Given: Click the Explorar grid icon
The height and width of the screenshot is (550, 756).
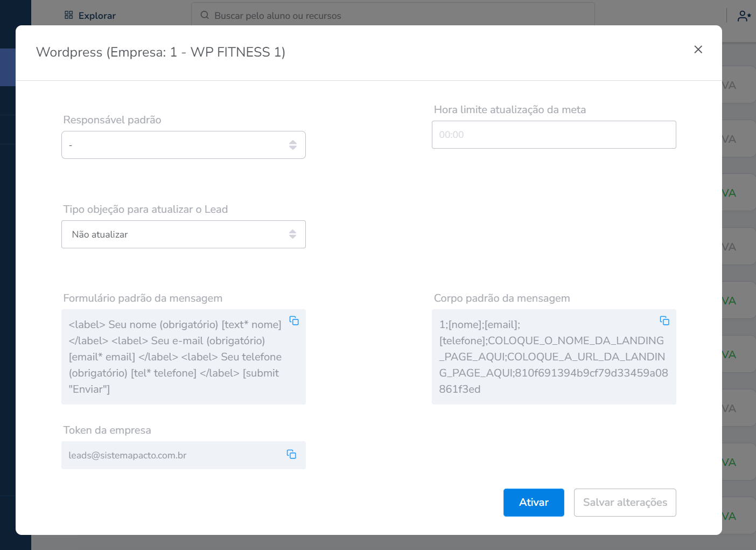Looking at the screenshot, I should coord(68,15).
